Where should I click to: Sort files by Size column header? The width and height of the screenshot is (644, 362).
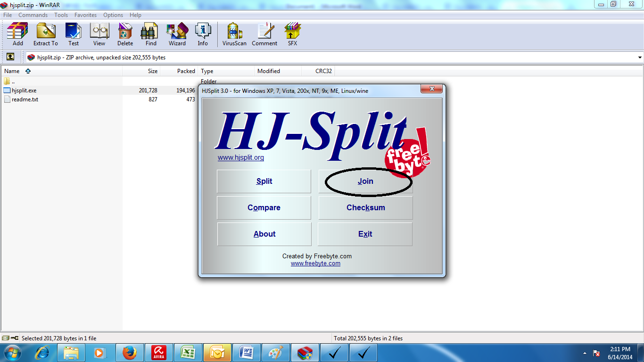tap(141, 71)
